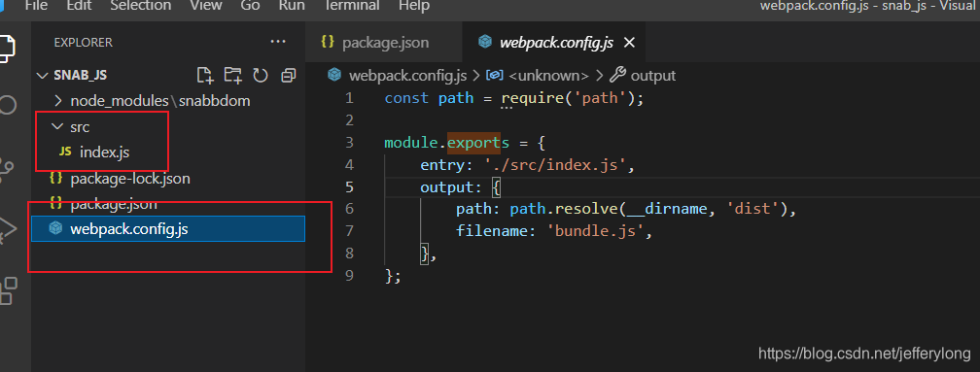Click the New Folder icon in Explorer
This screenshot has width=980, height=372.
click(x=232, y=76)
